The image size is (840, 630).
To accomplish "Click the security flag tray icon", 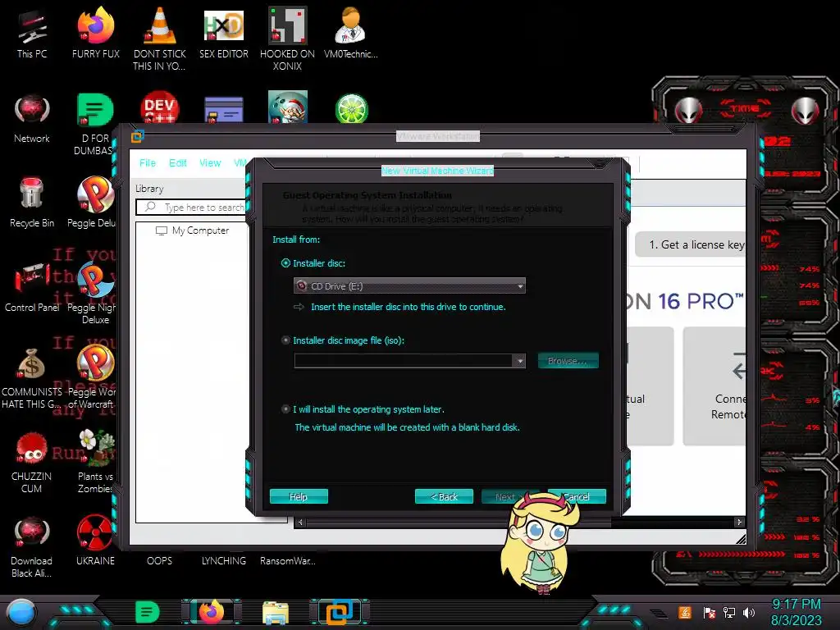I will point(710,612).
